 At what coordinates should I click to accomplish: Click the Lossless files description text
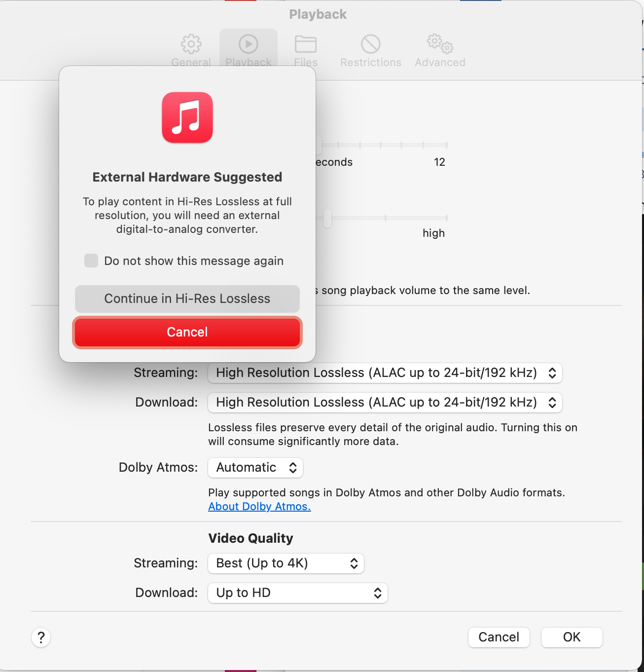pyautogui.click(x=393, y=434)
